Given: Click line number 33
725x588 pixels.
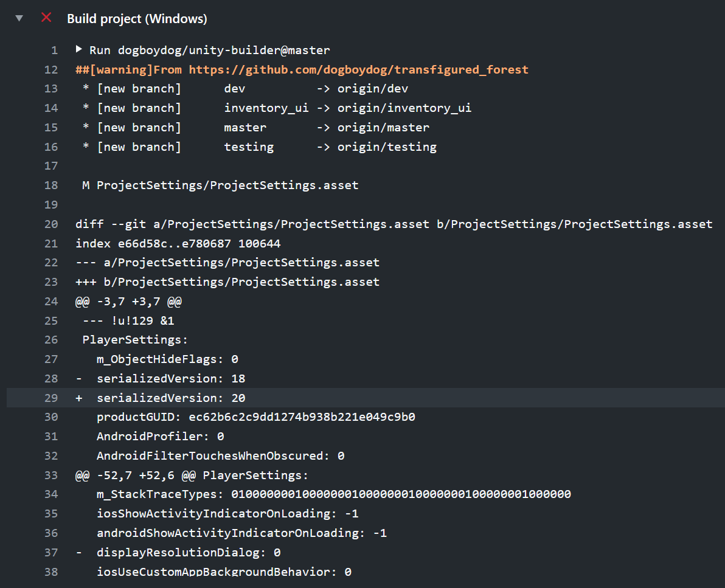Looking at the screenshot, I should (x=51, y=476).
